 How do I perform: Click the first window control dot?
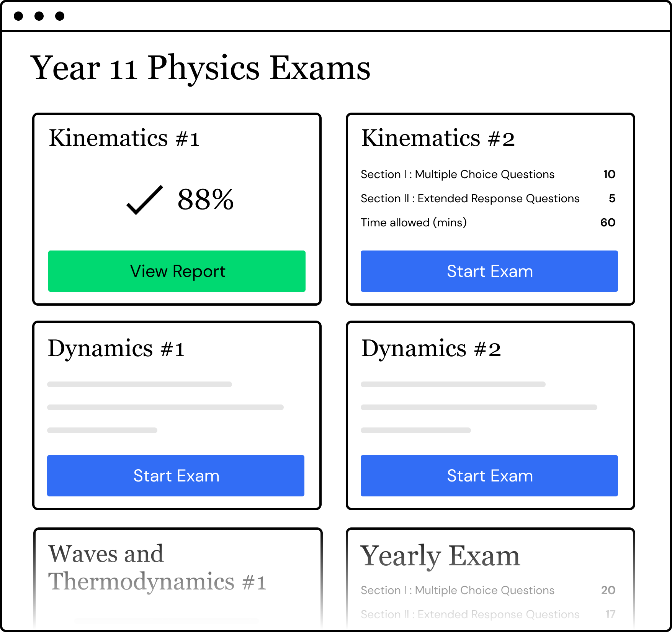pyautogui.click(x=18, y=16)
